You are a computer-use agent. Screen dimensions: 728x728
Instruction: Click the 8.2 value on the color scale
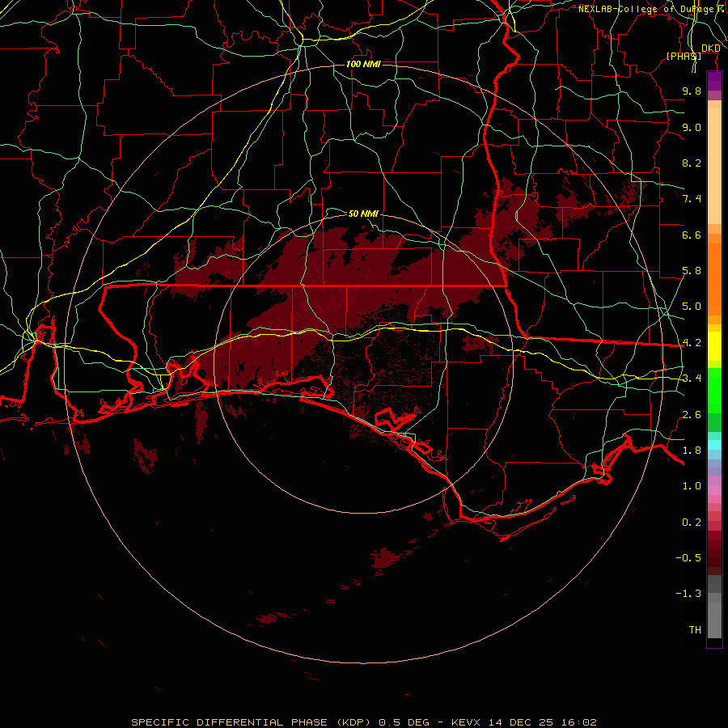click(692, 163)
